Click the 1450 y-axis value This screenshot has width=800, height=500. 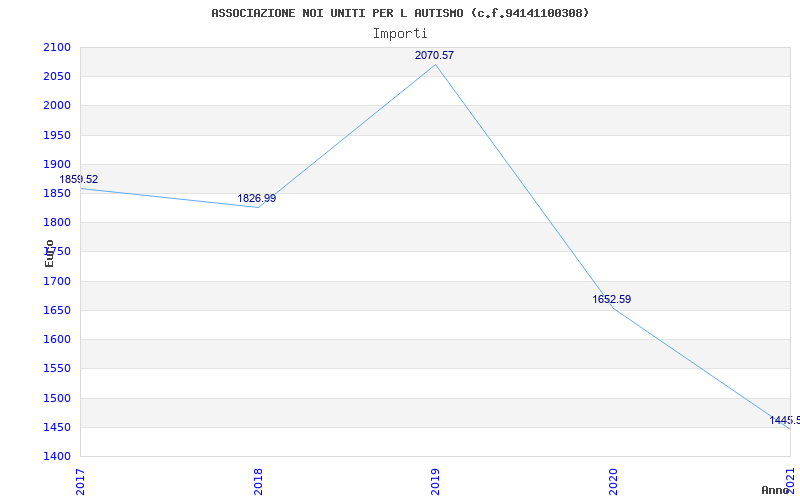(57, 427)
